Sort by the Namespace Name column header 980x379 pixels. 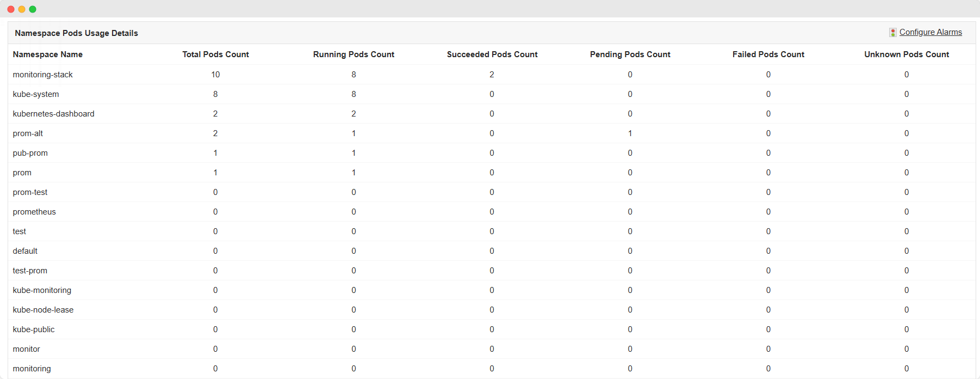pyautogui.click(x=47, y=54)
